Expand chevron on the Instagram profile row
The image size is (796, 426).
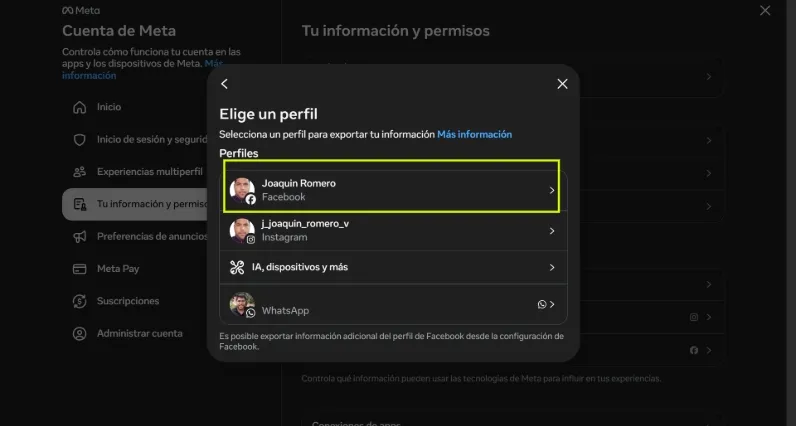pos(552,231)
